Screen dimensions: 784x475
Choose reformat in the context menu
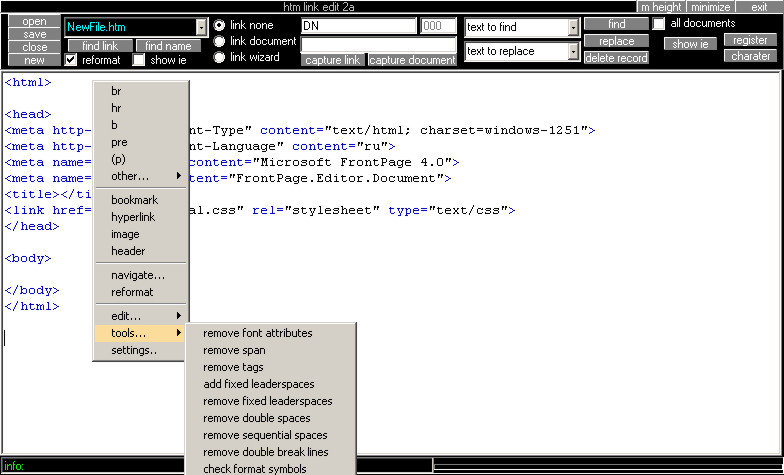coord(141,292)
